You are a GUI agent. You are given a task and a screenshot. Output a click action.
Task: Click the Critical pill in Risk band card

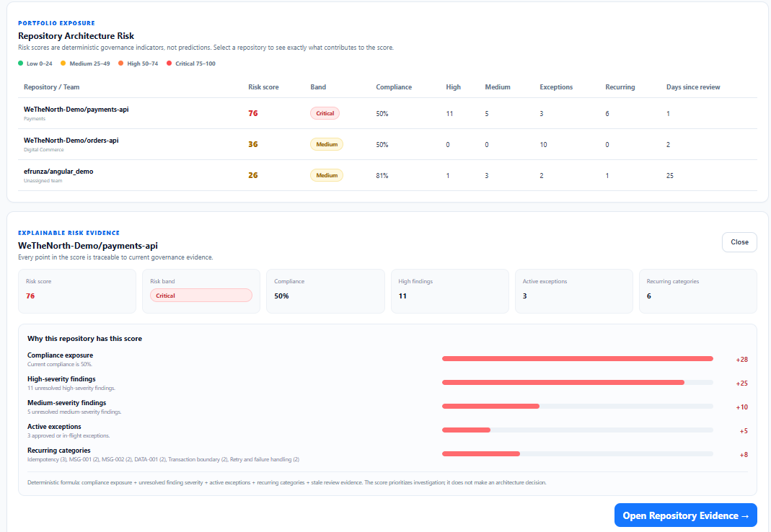point(201,296)
